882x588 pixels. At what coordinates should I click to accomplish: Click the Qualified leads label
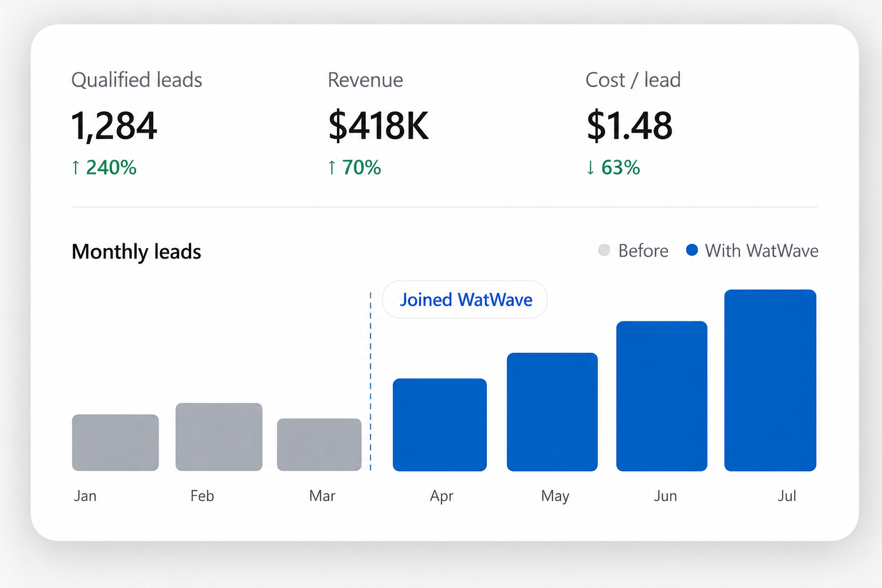click(x=137, y=80)
